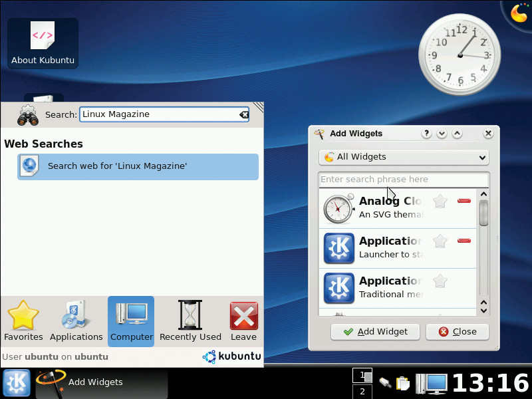The width and height of the screenshot is (532, 399).
Task: Open the All Widgets category dropdown
Action: click(x=404, y=157)
